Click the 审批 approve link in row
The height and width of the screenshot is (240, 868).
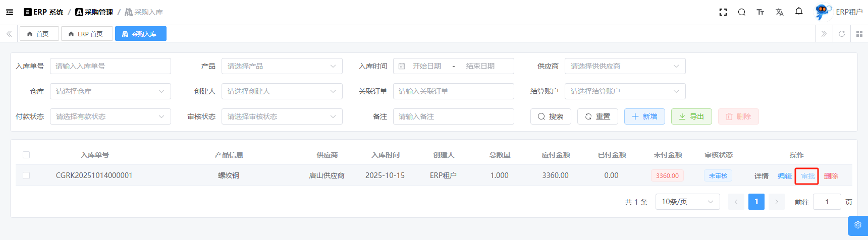pos(807,176)
